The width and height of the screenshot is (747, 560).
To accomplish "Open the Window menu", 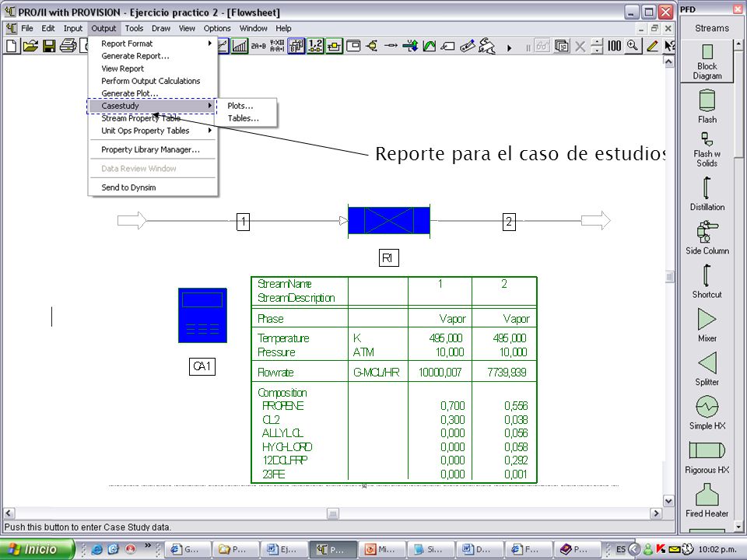I will point(254,28).
